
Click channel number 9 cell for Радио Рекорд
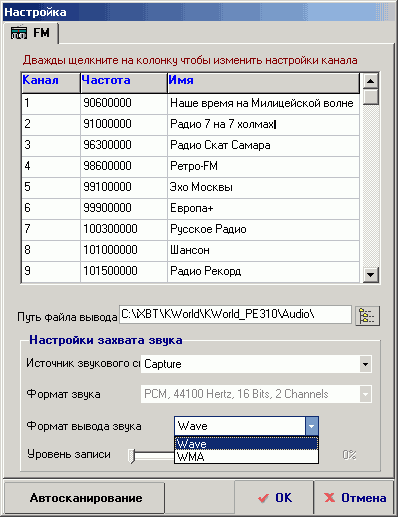(51, 272)
